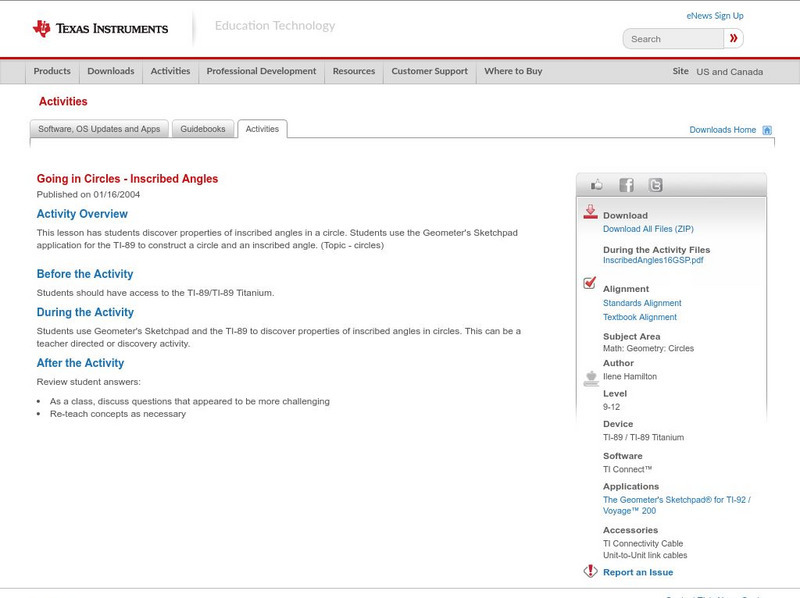
Task: Open the Standards Alignment link
Action: pos(642,303)
